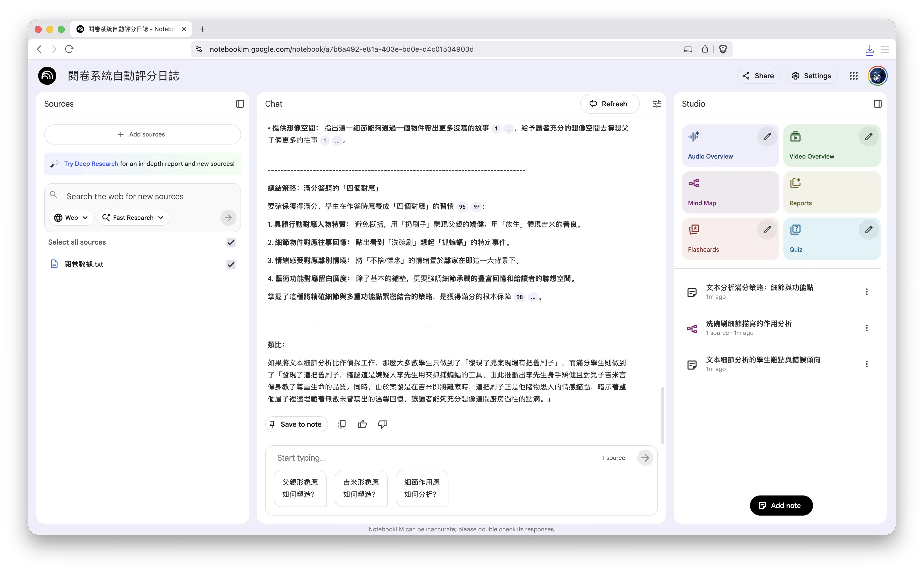Open chat configuration sliders icon

[657, 104]
